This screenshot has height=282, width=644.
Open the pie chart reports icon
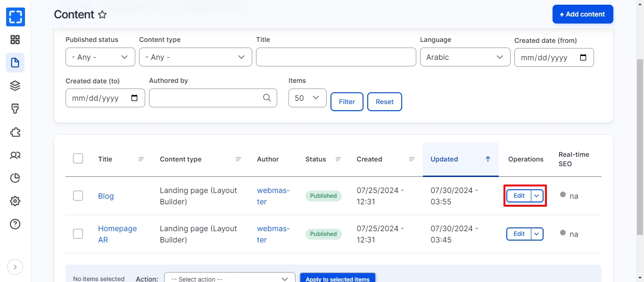(x=15, y=178)
